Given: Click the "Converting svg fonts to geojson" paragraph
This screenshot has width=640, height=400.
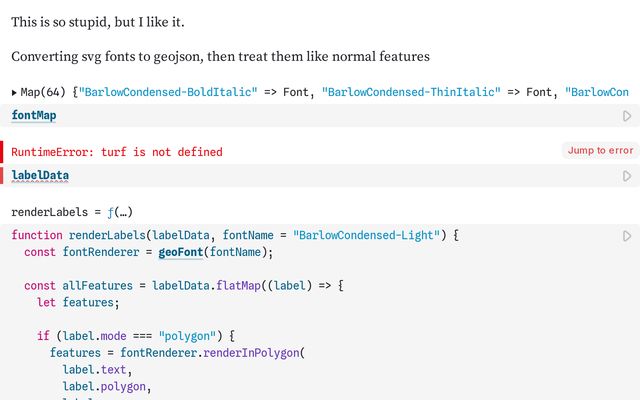Looking at the screenshot, I should click(x=220, y=57).
